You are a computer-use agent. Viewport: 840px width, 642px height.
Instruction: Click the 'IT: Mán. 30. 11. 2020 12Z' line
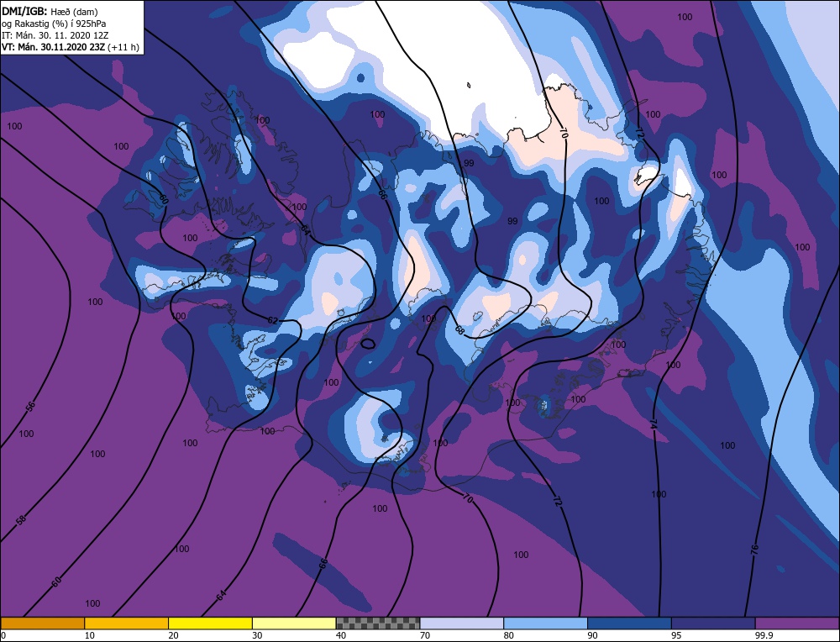click(55, 35)
